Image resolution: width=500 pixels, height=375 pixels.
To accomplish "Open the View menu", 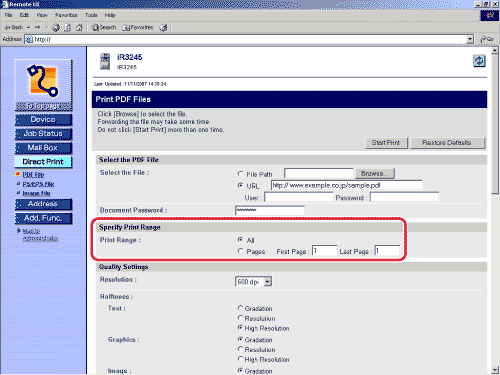I will 42,15.
